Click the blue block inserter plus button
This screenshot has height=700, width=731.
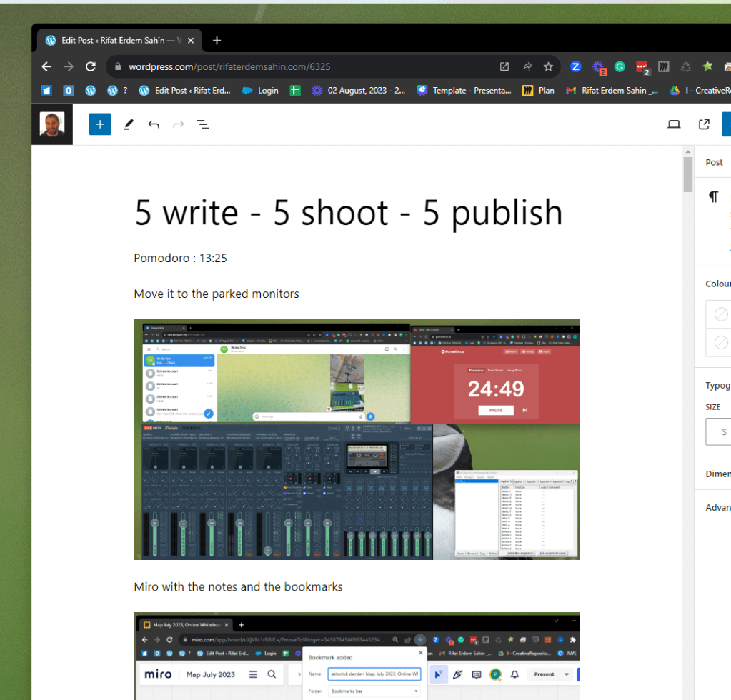[100, 124]
